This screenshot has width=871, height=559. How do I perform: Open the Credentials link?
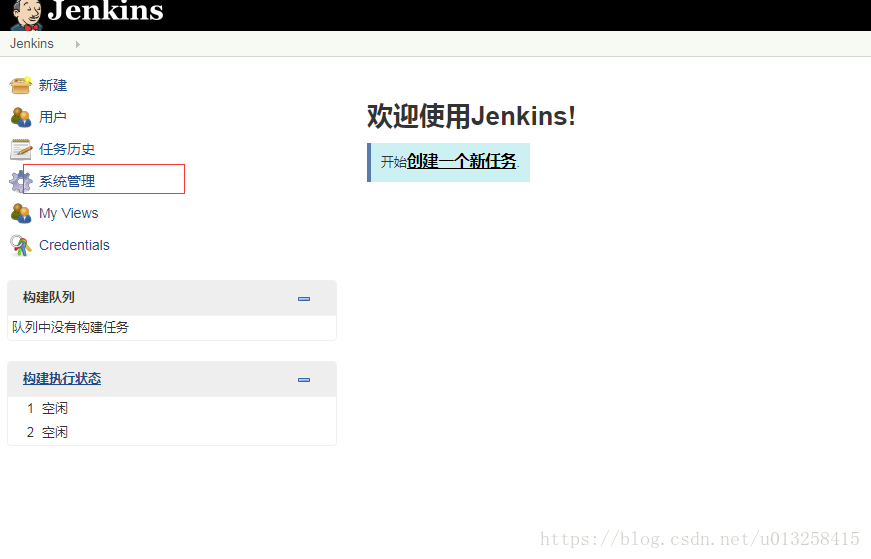[74, 245]
